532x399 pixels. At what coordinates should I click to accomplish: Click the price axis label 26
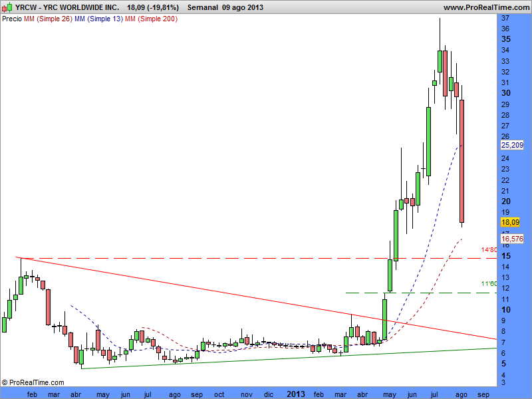coord(505,136)
